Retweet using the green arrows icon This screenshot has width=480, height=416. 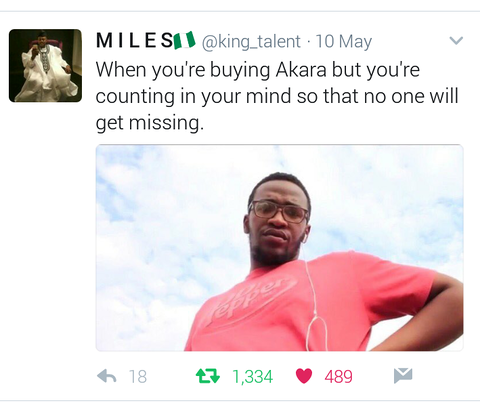click(x=208, y=376)
